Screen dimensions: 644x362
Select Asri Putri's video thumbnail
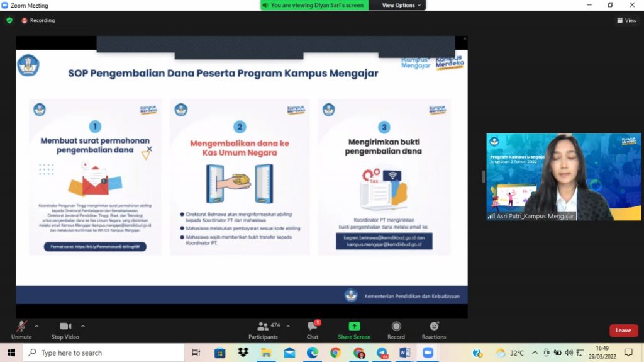(563, 177)
